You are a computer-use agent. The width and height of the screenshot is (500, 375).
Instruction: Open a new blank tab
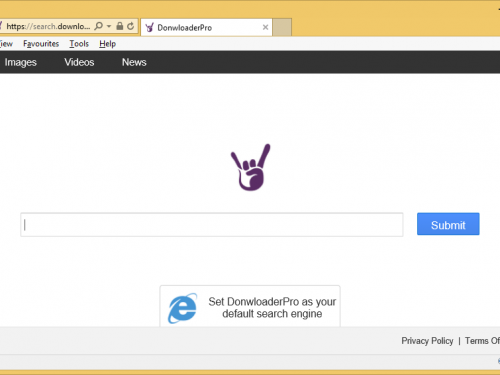point(282,27)
